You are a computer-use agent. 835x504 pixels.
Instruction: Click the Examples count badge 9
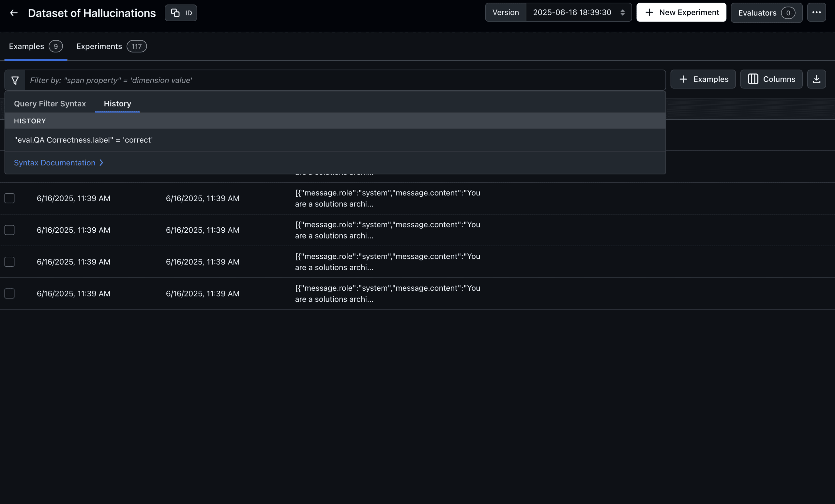(x=55, y=46)
